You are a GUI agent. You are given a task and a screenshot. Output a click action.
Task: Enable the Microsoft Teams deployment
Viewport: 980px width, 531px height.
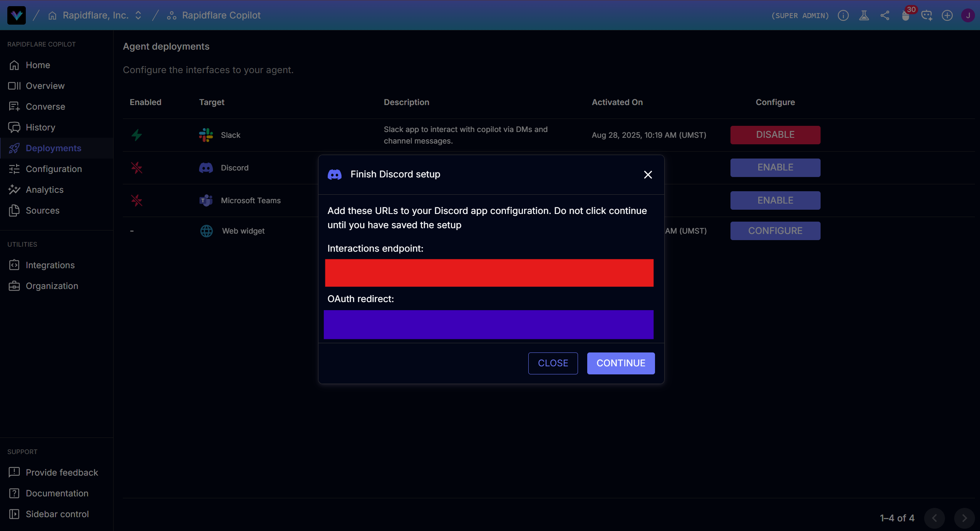pos(775,200)
